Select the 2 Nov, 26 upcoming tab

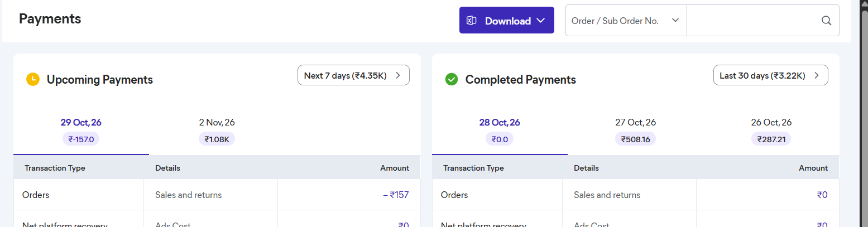[x=217, y=131]
